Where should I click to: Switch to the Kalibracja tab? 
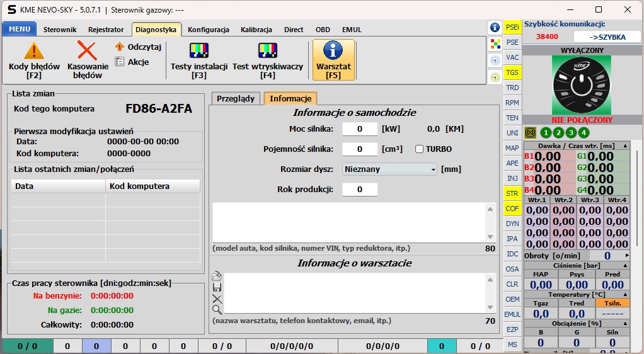[x=256, y=30]
